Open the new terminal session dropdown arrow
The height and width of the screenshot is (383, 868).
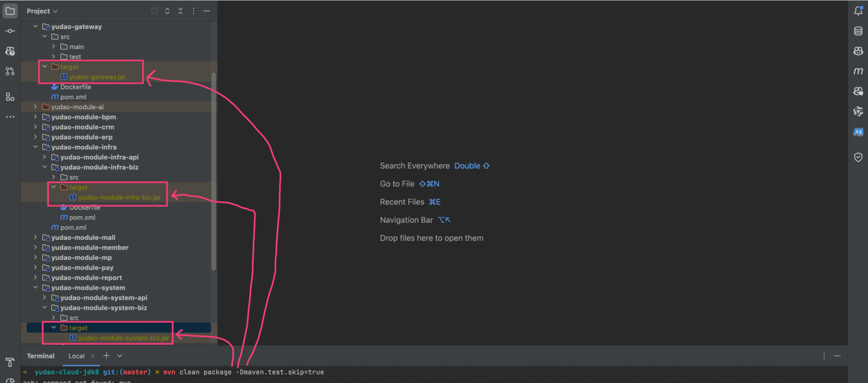(x=120, y=356)
